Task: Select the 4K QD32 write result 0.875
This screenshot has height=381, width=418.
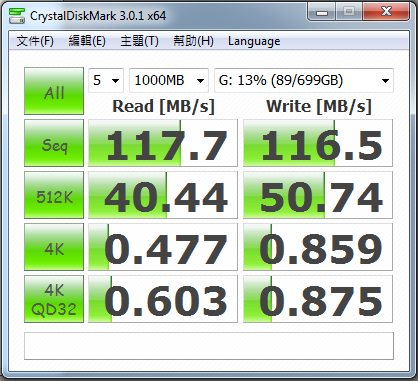Action: [x=318, y=299]
